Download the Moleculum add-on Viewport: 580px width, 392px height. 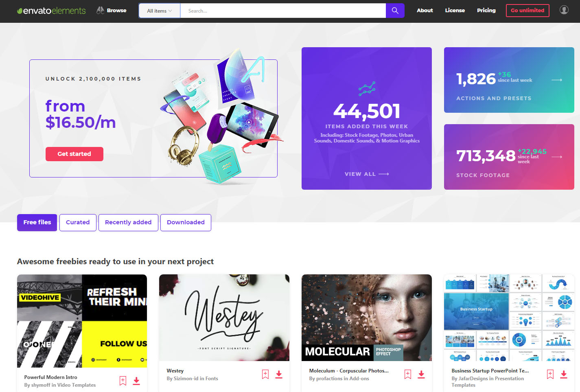pos(421,374)
